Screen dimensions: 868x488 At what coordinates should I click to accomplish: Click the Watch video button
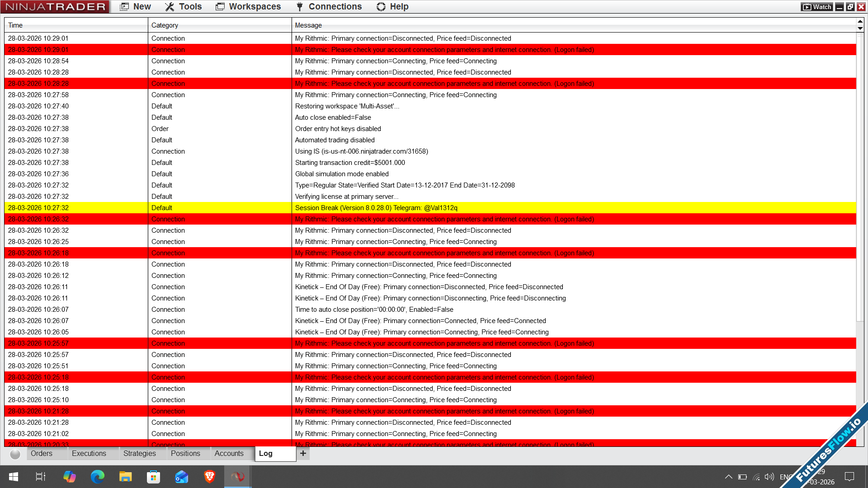point(817,7)
